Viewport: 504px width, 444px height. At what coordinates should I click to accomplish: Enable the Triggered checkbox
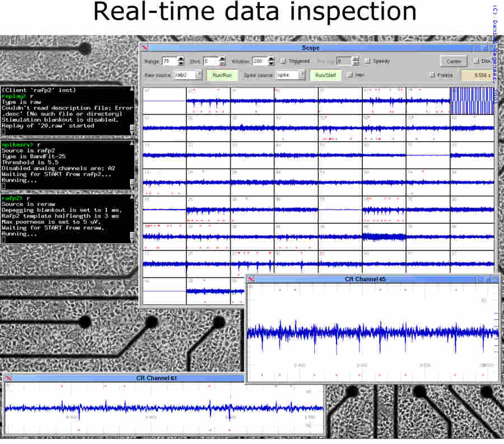click(283, 61)
